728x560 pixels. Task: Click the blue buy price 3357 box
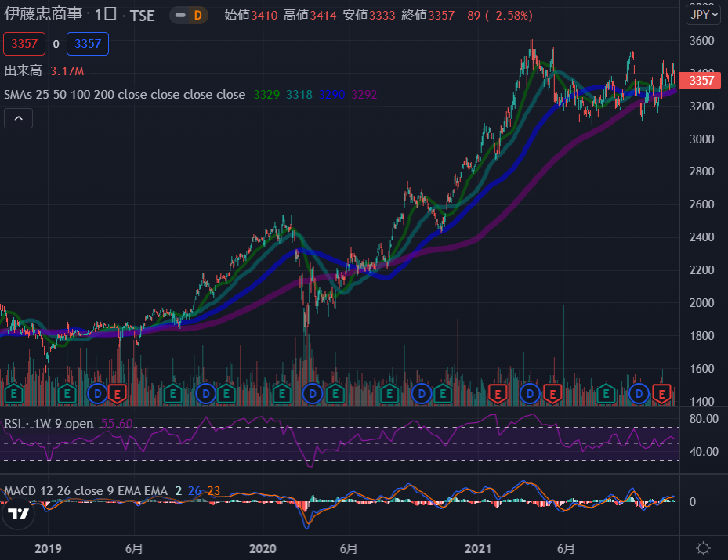88,44
